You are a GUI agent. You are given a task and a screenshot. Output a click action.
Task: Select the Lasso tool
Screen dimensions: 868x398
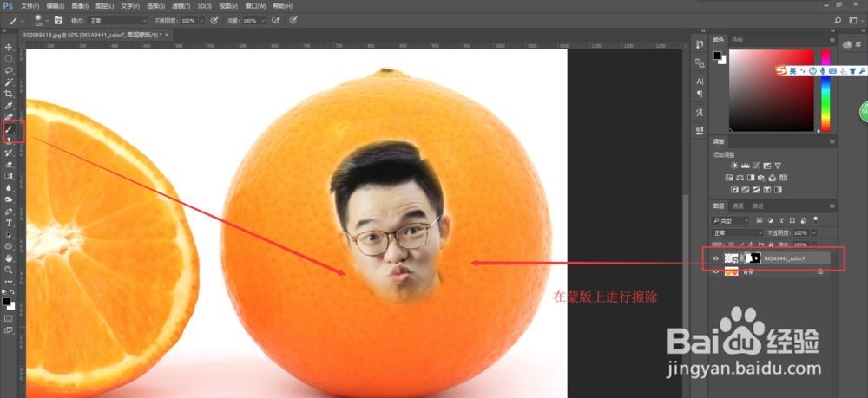pos(9,70)
